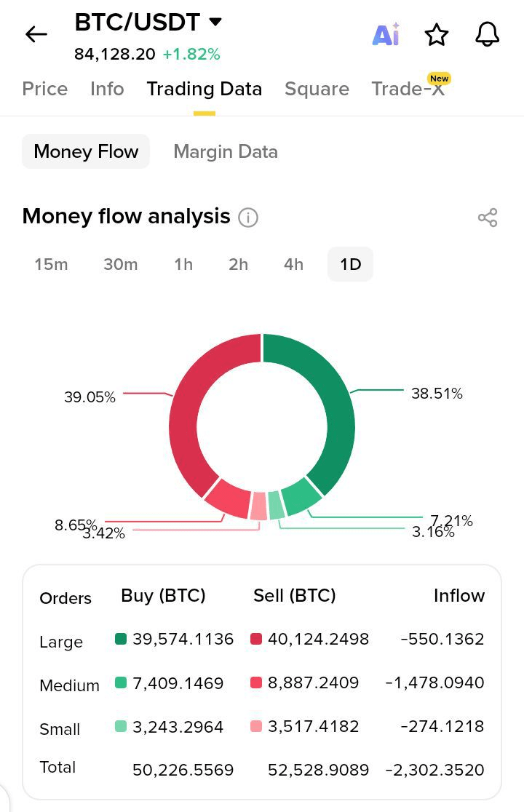Pick the 1D time interval
Viewport: 524px width, 812px height.
point(351,264)
